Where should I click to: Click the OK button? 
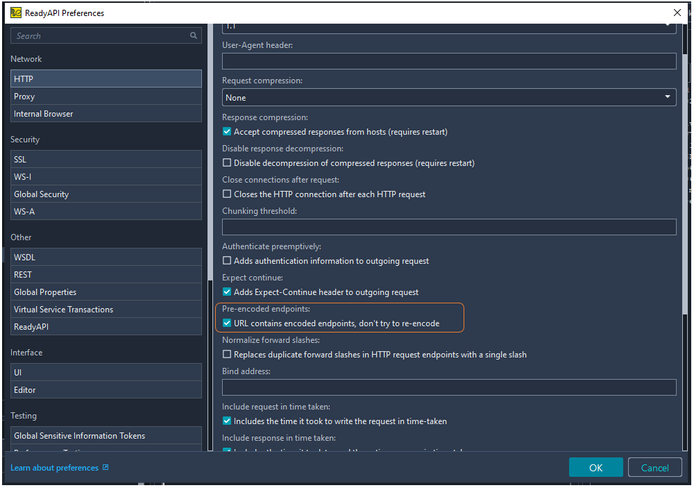click(595, 467)
